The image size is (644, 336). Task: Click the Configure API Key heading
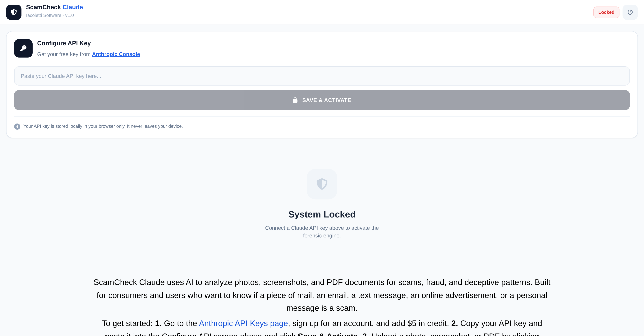[x=64, y=43]
